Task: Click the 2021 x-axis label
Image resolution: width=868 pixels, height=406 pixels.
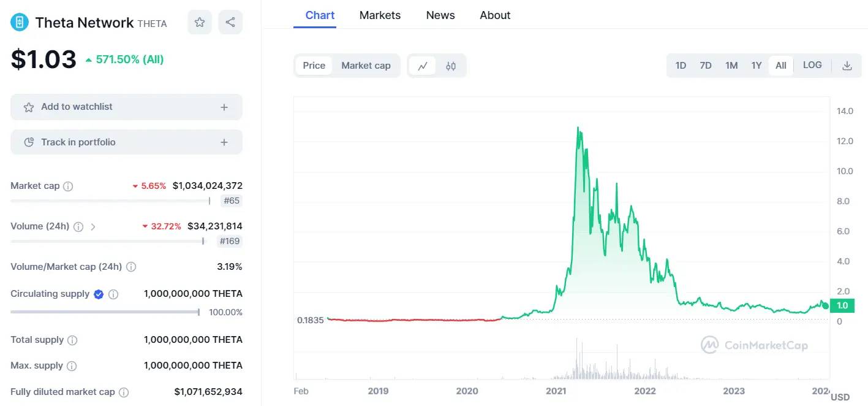Action: (x=556, y=391)
